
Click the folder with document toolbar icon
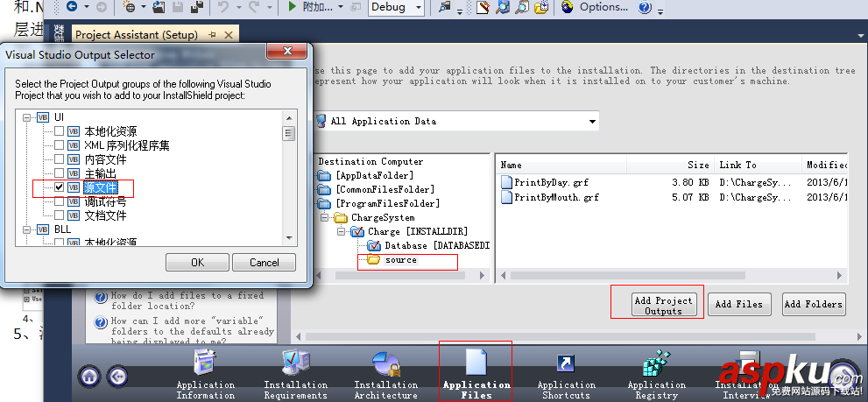pyautogui.click(x=541, y=7)
